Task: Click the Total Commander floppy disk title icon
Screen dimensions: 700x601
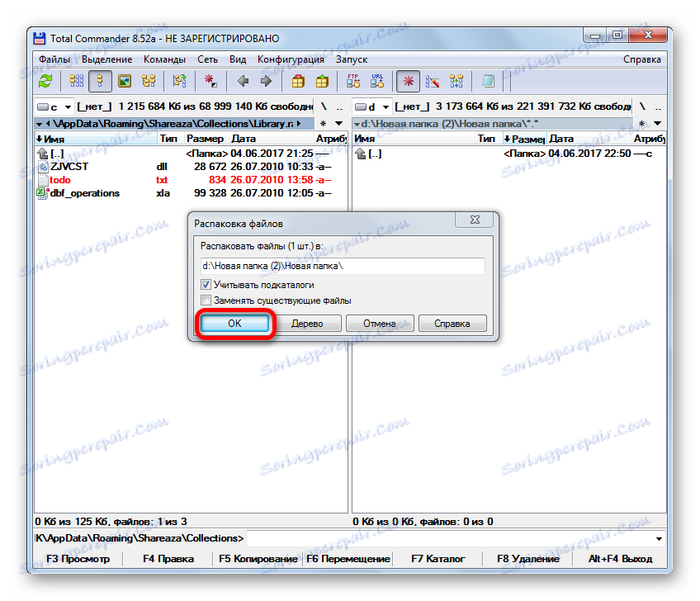Action: click(x=40, y=39)
